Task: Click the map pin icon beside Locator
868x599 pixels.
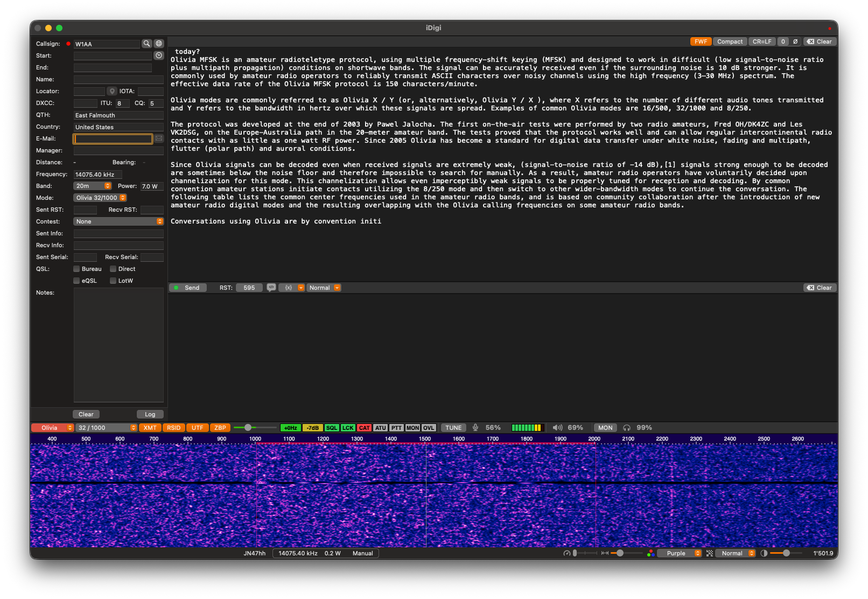Action: 112,91
